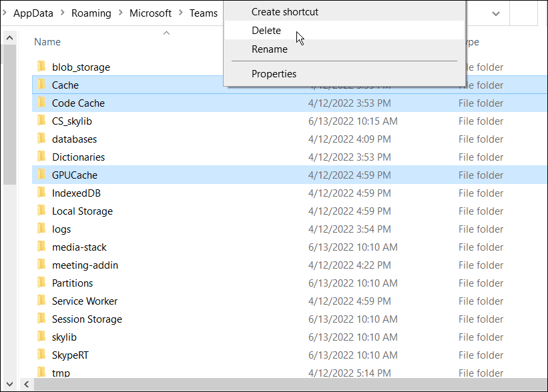Click the meeting-addin folder icon
Screen dimensions: 548x392
(x=41, y=264)
